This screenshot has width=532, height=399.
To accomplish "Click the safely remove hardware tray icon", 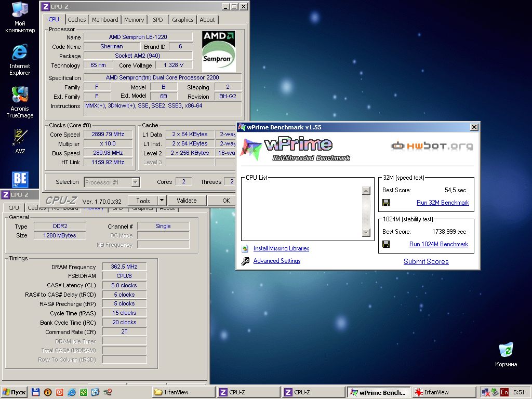I will [495, 393].
